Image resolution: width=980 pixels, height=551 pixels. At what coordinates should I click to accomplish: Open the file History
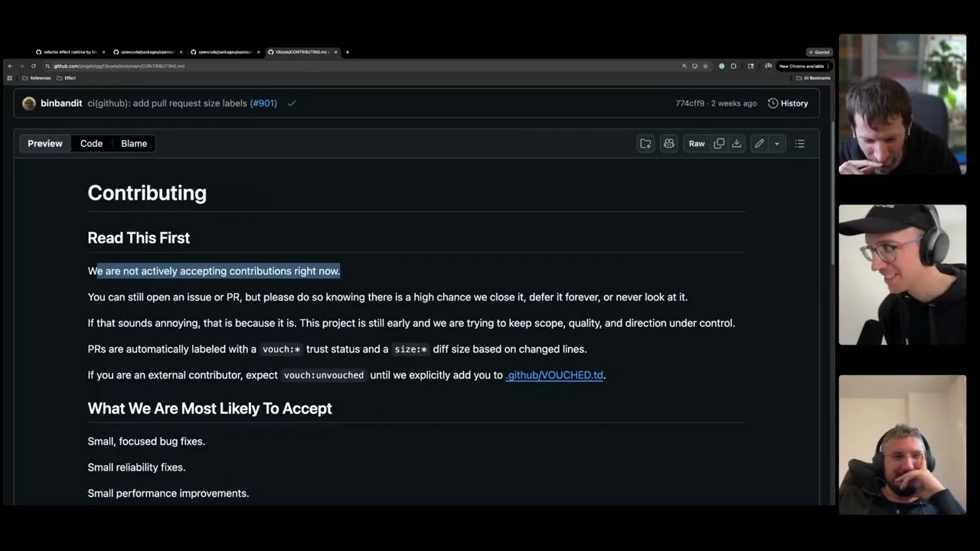coord(788,103)
